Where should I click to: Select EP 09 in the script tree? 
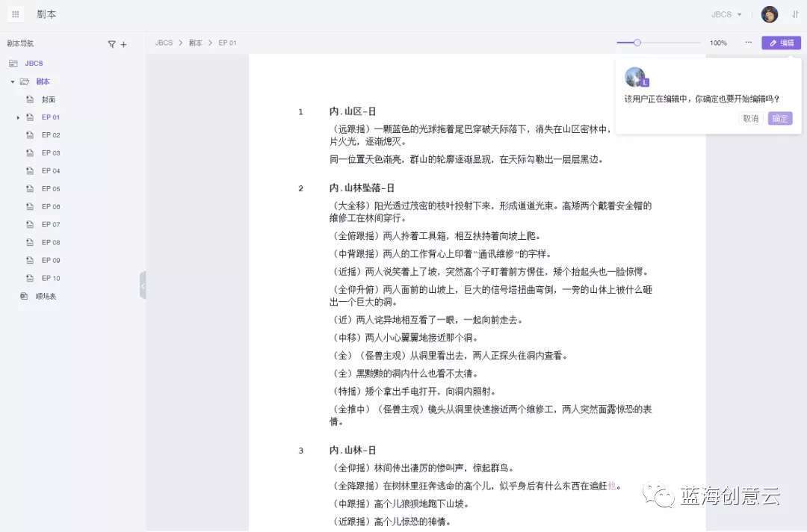click(51, 260)
